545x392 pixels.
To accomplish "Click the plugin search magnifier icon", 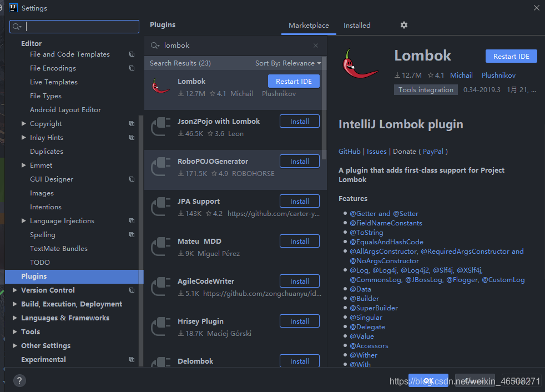I will coord(155,46).
